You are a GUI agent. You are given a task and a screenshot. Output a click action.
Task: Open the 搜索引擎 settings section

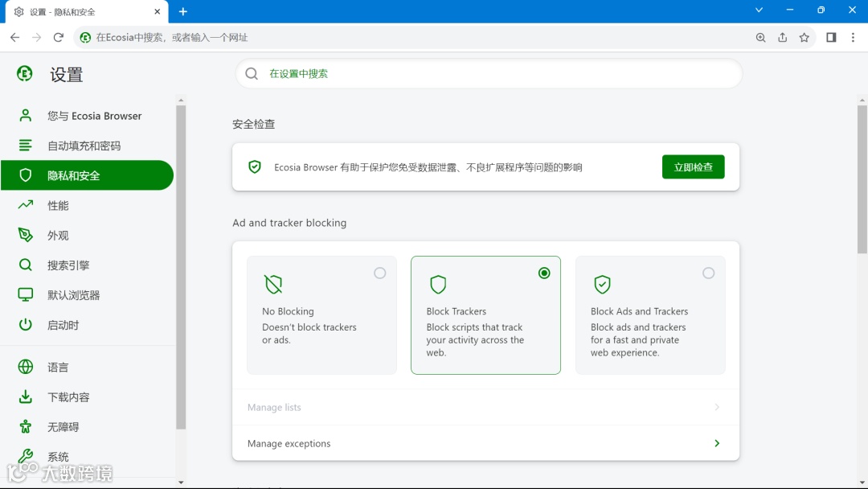tap(88, 265)
